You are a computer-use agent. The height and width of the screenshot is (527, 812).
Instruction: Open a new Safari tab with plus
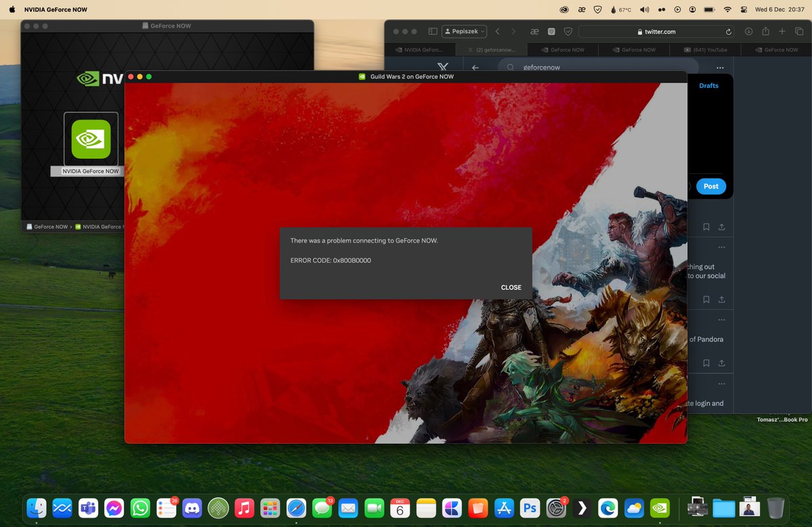[x=782, y=32]
